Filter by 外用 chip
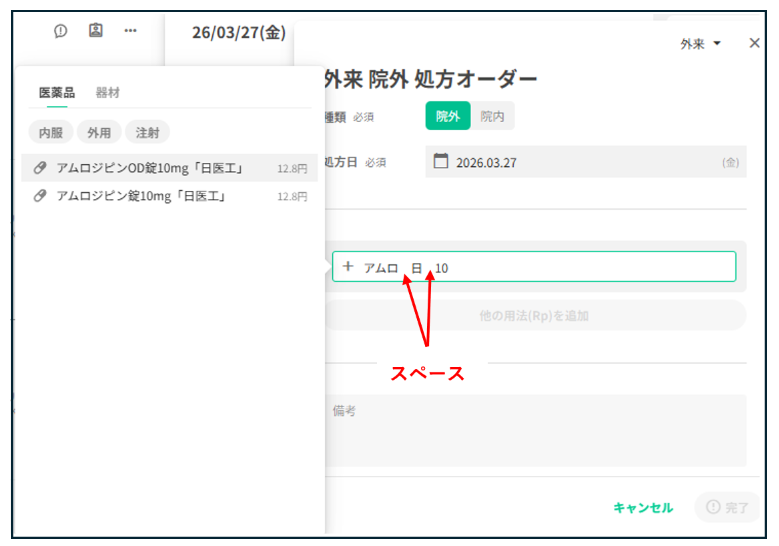The width and height of the screenshot is (779, 546). (99, 133)
